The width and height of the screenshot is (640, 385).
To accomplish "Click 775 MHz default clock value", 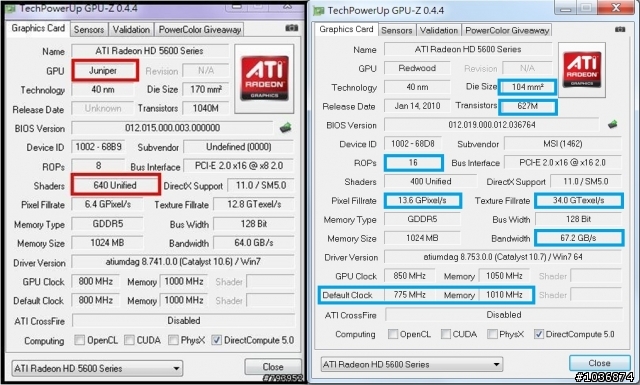I will point(409,294).
